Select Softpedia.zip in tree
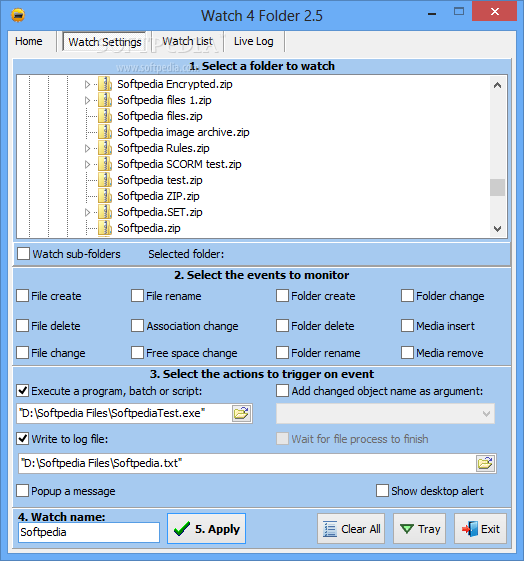 tap(149, 228)
